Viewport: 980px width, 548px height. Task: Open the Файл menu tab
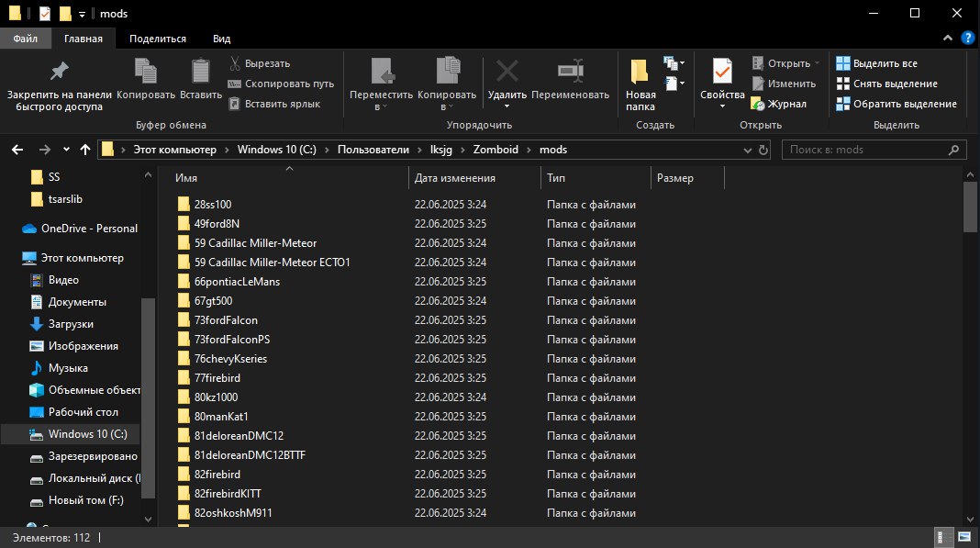26,39
